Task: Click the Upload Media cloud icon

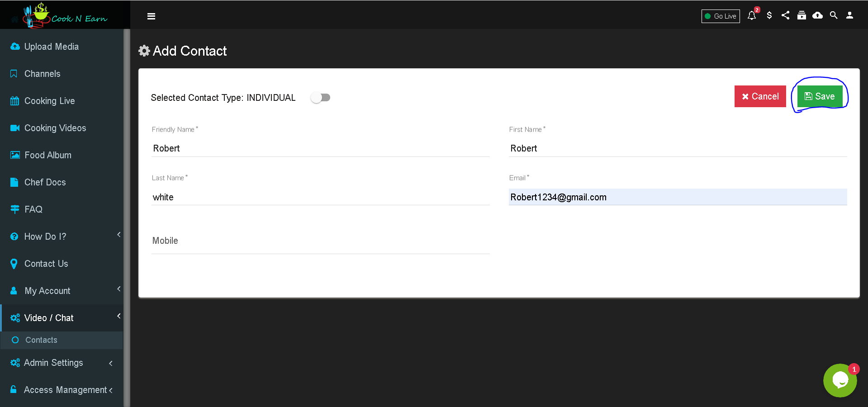Action: [15, 47]
